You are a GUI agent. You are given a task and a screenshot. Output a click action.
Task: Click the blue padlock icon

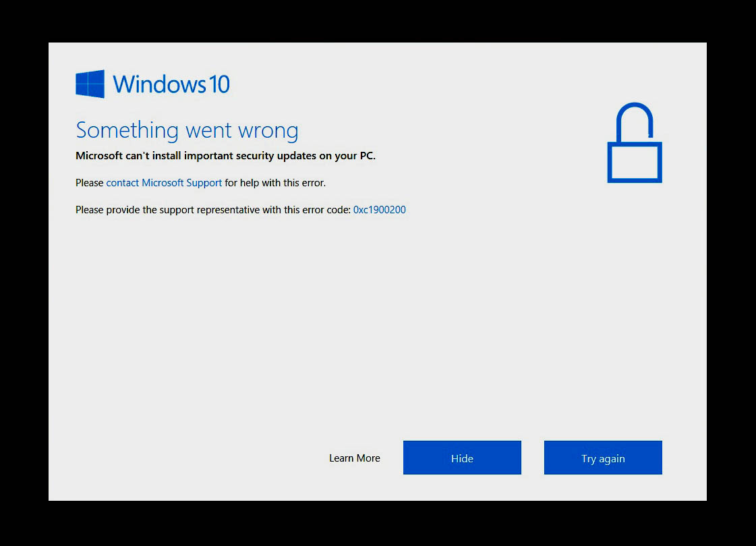click(635, 143)
